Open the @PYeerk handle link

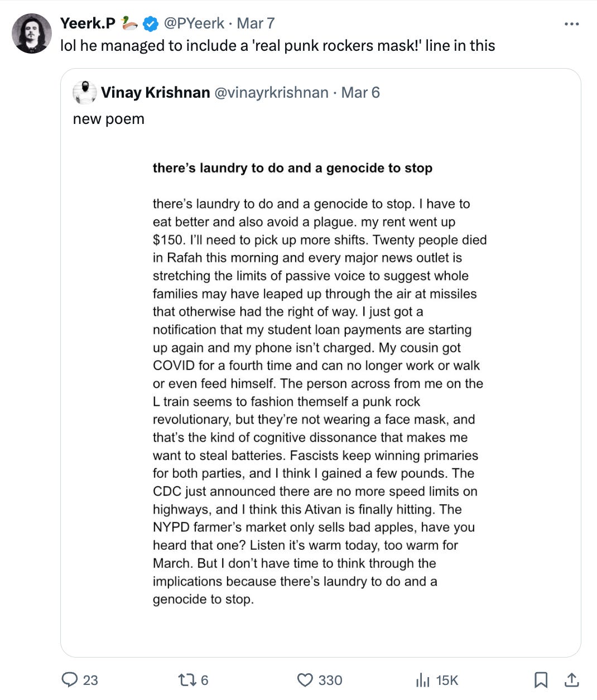pos(194,23)
